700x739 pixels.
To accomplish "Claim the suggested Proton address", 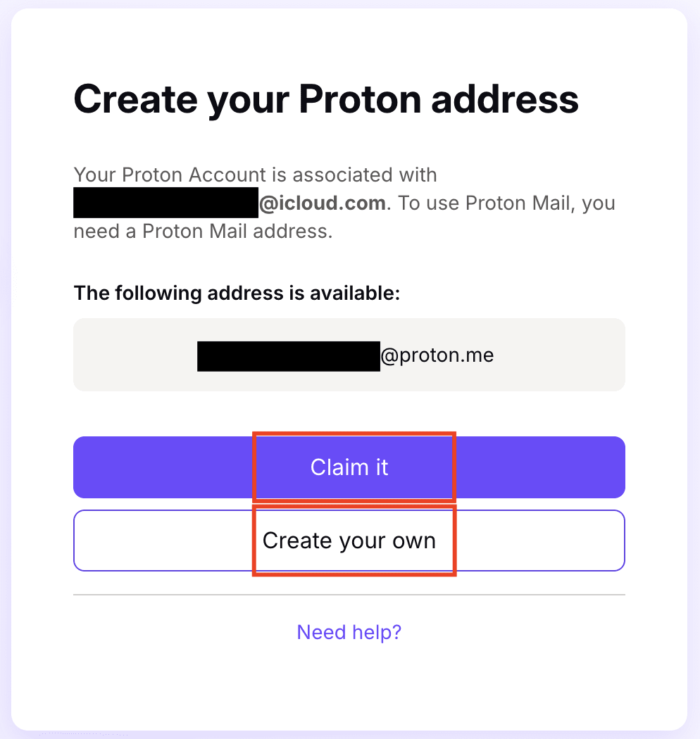I will [349, 467].
